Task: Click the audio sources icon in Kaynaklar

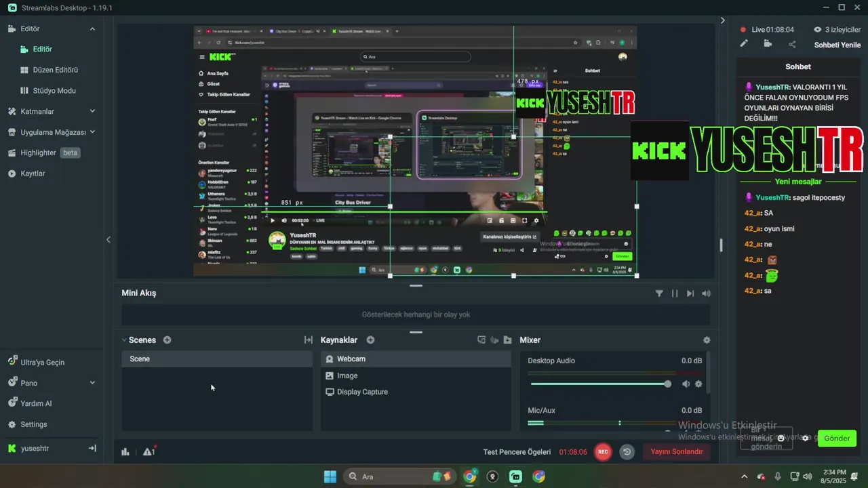Action: coord(494,340)
